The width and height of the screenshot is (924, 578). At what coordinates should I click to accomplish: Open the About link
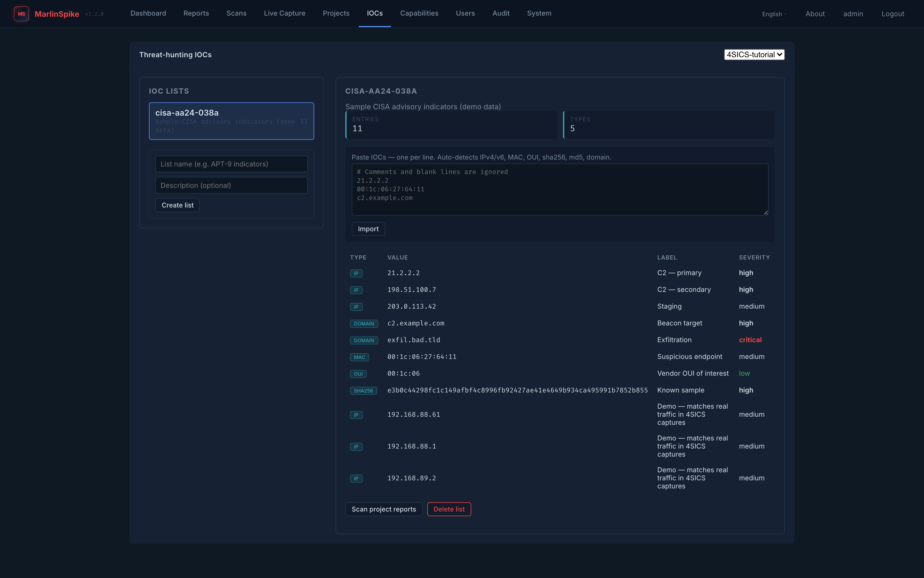tap(815, 14)
